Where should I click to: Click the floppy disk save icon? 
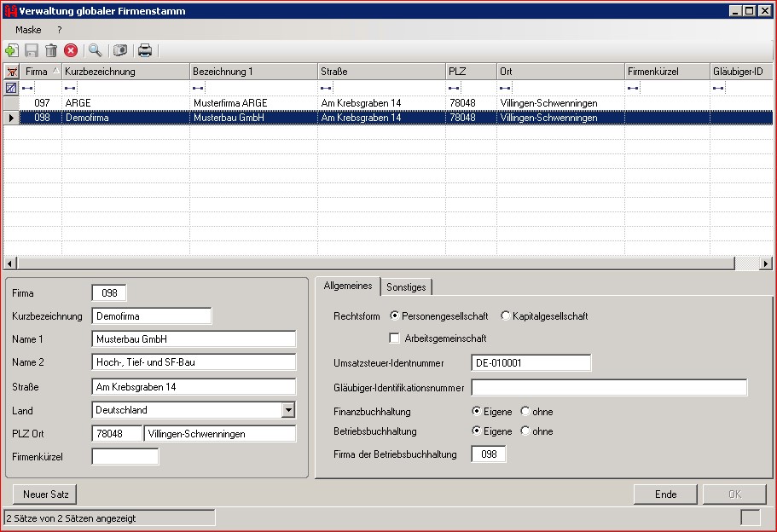[x=32, y=50]
